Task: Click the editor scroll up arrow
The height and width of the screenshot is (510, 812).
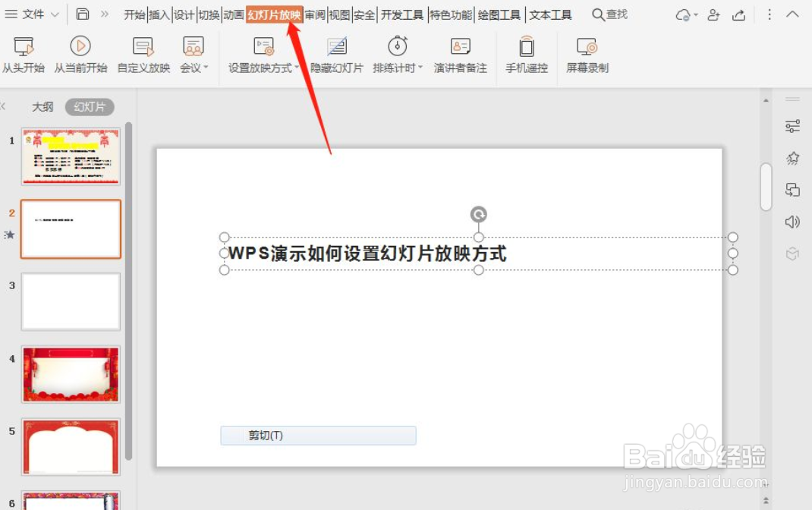Action: [766, 100]
